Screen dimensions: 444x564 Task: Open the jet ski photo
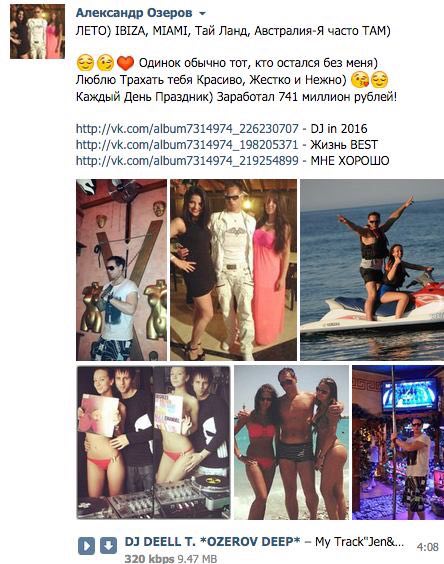[372, 270]
